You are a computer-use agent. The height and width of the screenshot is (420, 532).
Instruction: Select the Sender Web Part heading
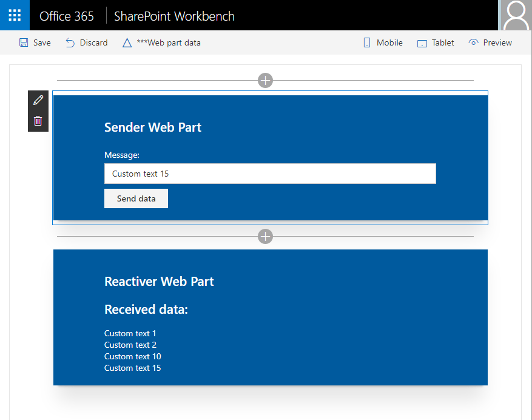point(153,127)
